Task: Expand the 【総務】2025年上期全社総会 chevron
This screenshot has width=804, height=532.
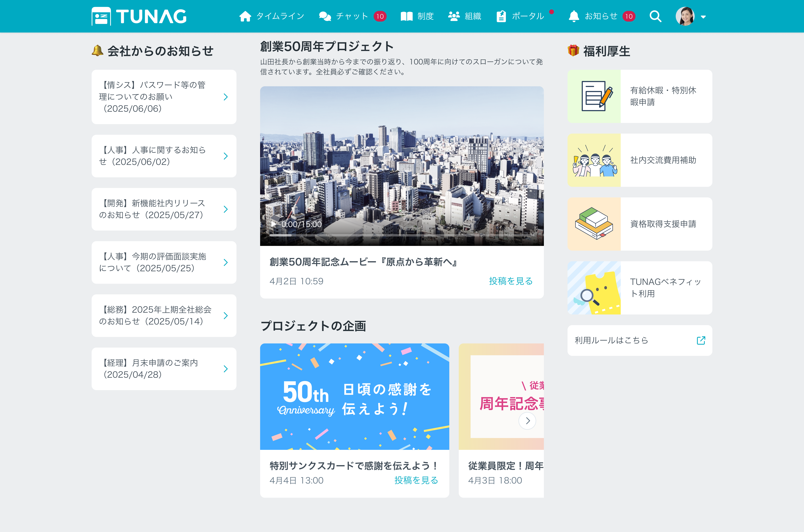Action: coord(226,316)
